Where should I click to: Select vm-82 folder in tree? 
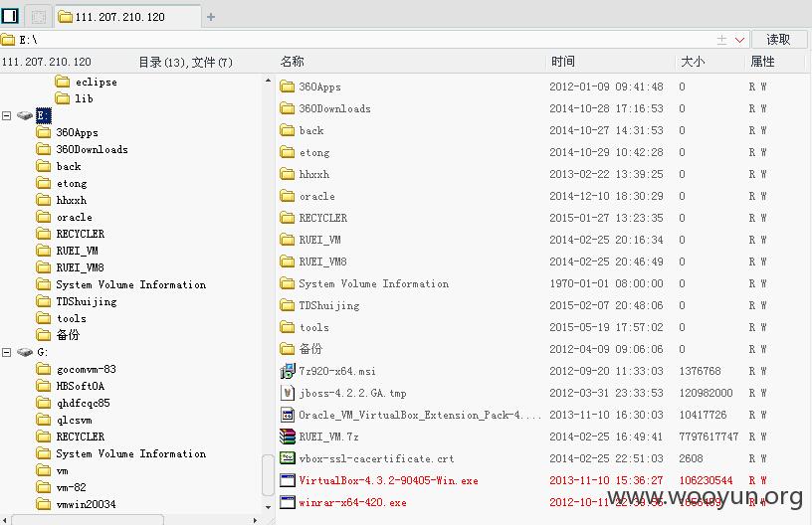[x=61, y=487]
